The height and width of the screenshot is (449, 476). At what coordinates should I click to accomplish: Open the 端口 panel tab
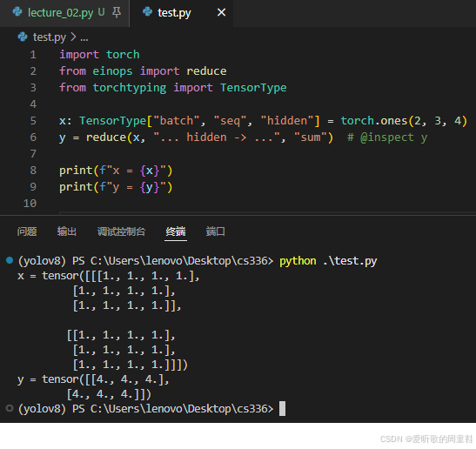pos(216,231)
